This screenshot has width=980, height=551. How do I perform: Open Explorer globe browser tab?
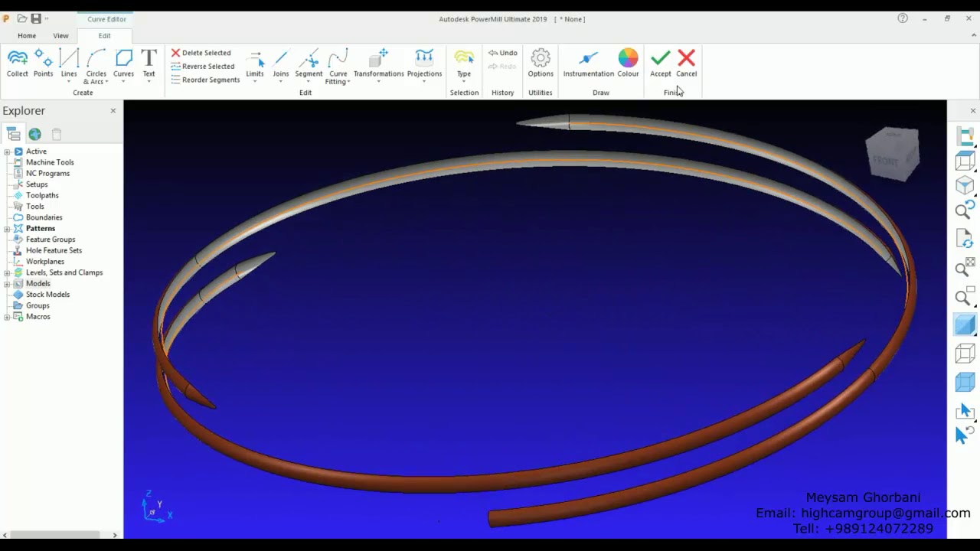coord(35,134)
